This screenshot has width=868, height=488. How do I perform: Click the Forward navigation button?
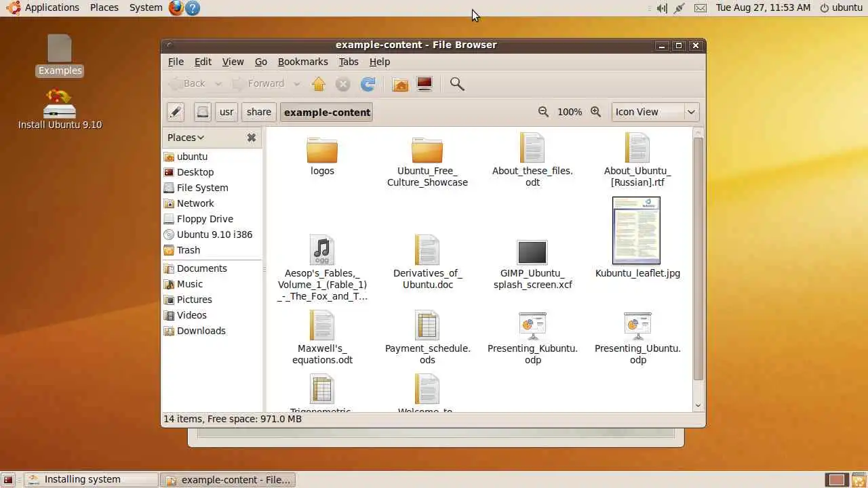pyautogui.click(x=258, y=84)
